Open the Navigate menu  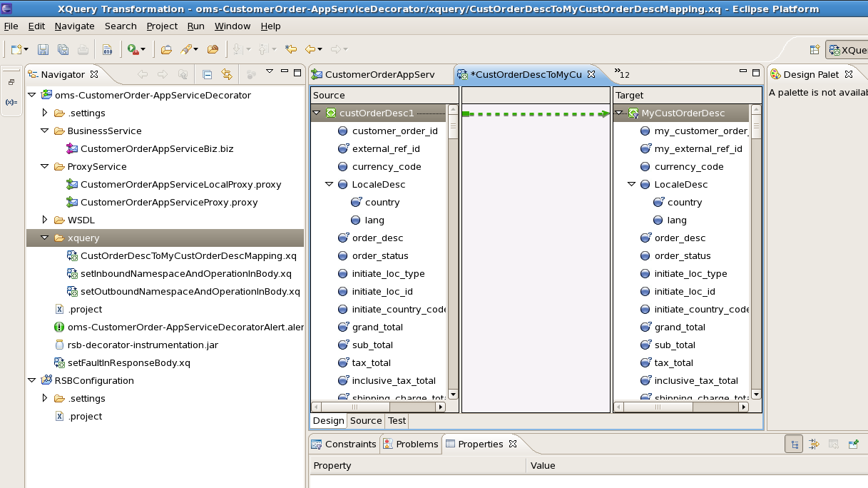click(74, 26)
